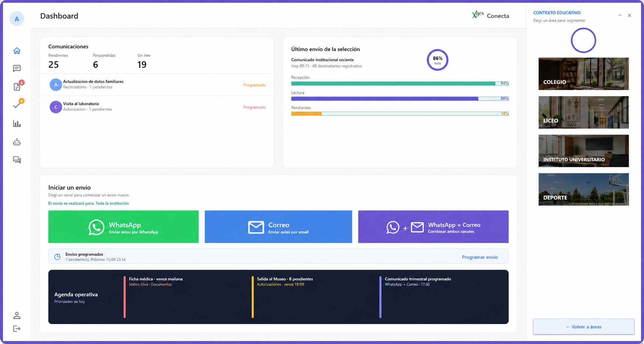Click Agenda operativa heading
The image size is (644, 344).
coord(76,294)
